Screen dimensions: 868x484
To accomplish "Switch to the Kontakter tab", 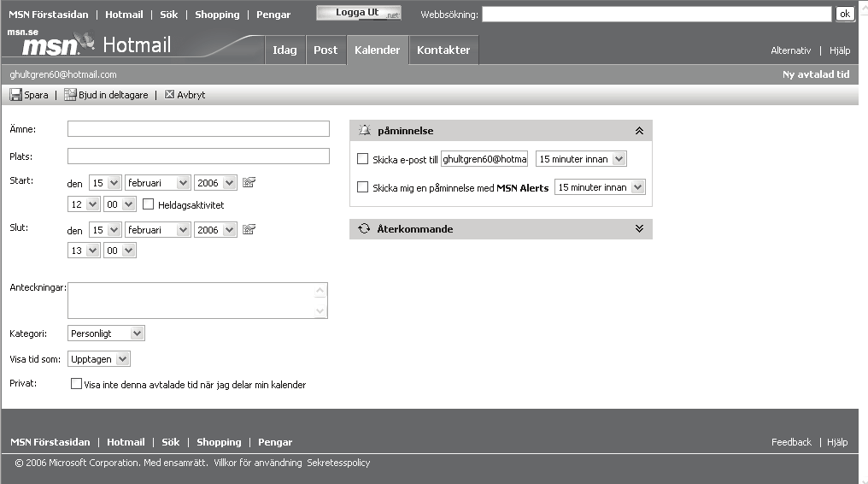I will click(x=443, y=50).
